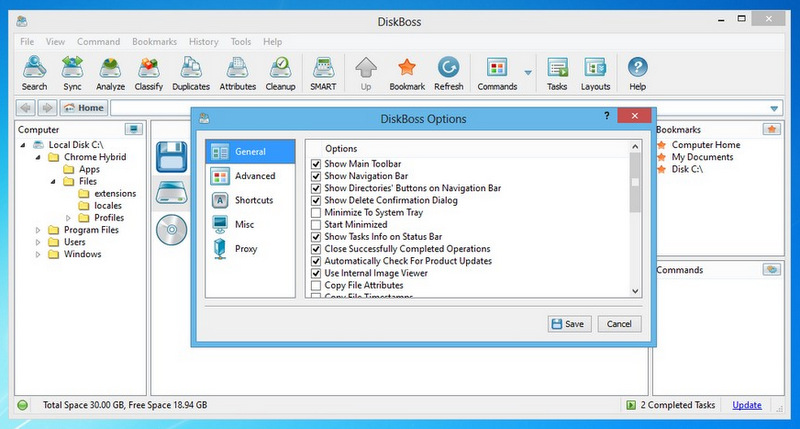The image size is (800, 429).
Task: Expand the Profiles folder
Action: coord(68,218)
